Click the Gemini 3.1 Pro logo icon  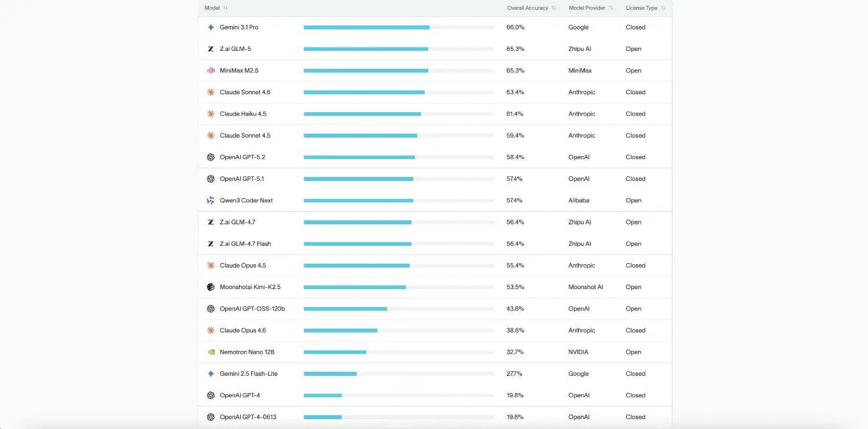tap(211, 27)
